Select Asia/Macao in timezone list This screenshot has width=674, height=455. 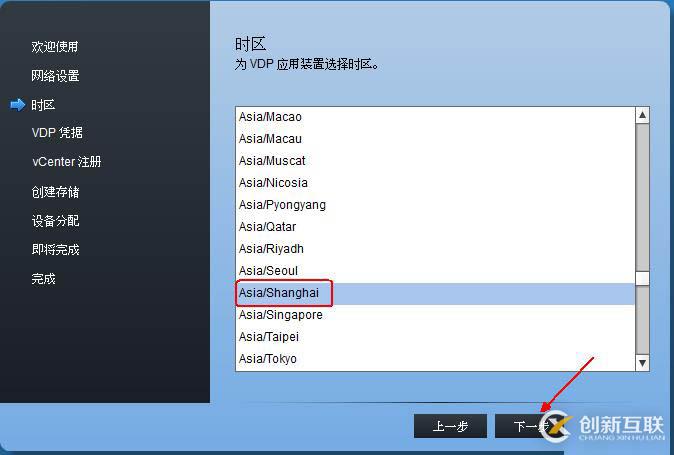pyautogui.click(x=435, y=117)
